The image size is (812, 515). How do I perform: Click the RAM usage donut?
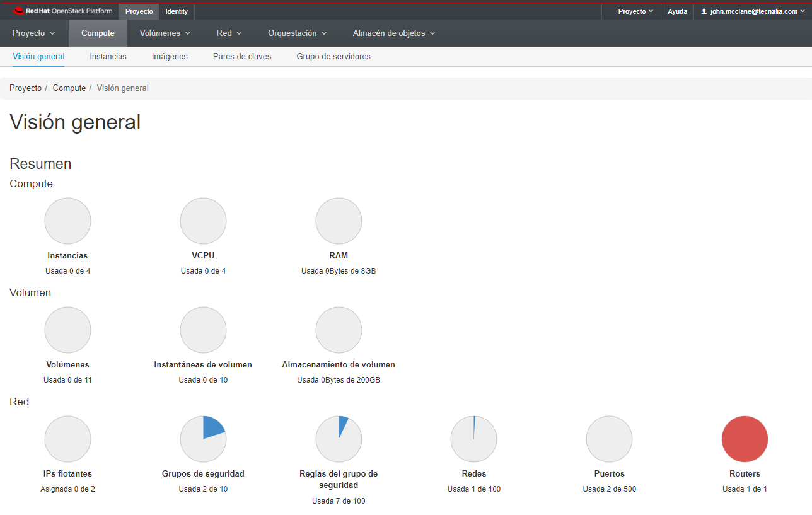click(339, 221)
